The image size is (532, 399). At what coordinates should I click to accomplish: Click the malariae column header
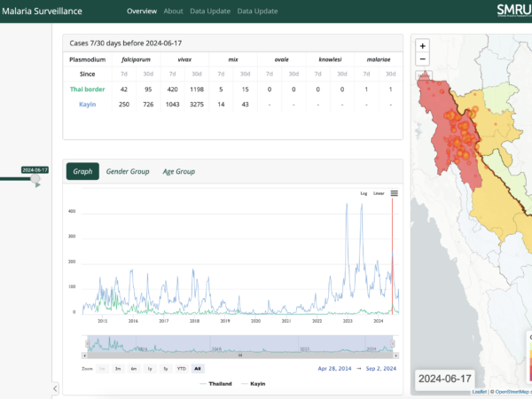pos(379,59)
